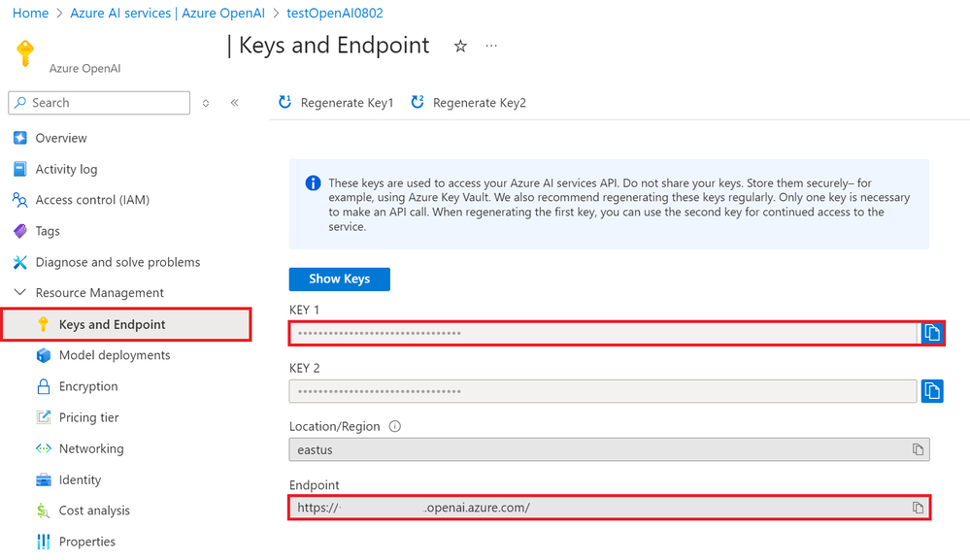Click the yellow key resource icon
The height and width of the screenshot is (560, 970).
(x=25, y=52)
